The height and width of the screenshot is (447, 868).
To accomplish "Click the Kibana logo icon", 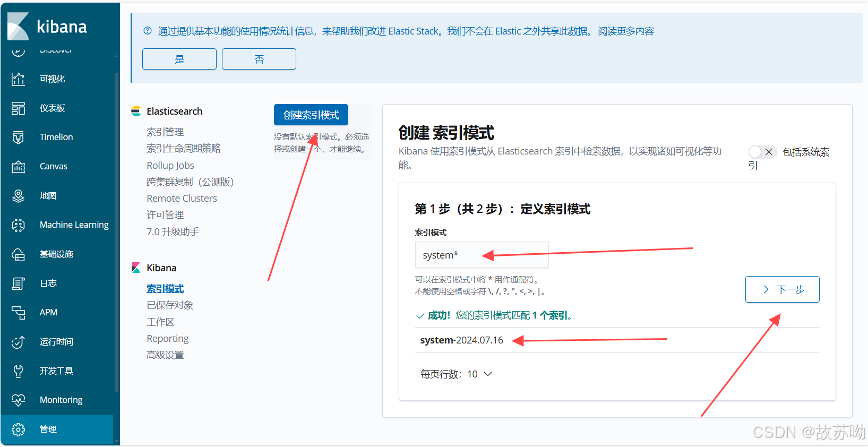I will click(19, 26).
